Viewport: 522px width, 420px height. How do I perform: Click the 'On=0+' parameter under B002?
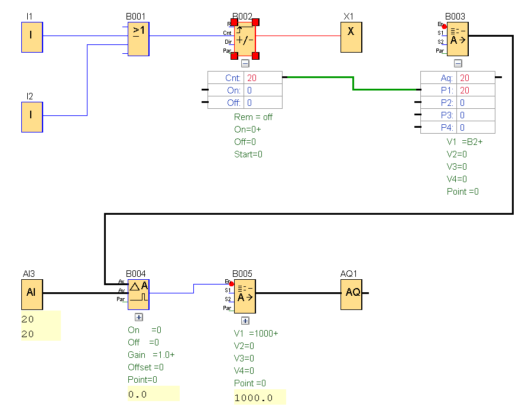point(247,129)
